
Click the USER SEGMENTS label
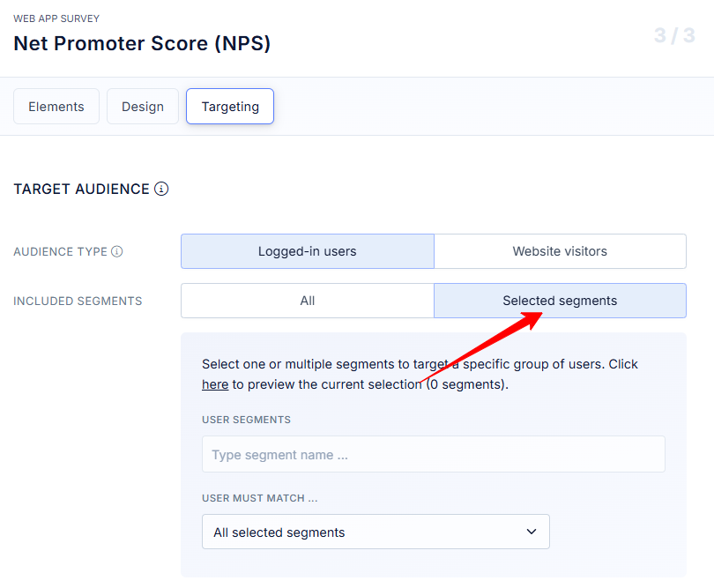(x=246, y=420)
